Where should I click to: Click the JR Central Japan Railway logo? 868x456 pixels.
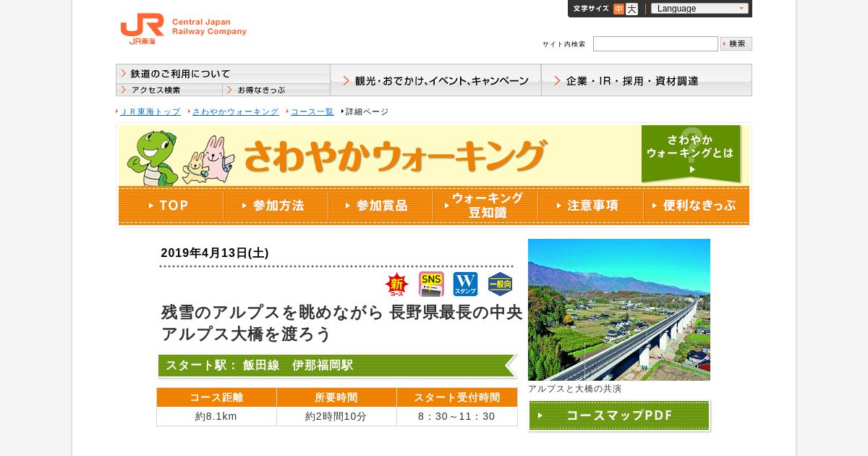(x=183, y=29)
